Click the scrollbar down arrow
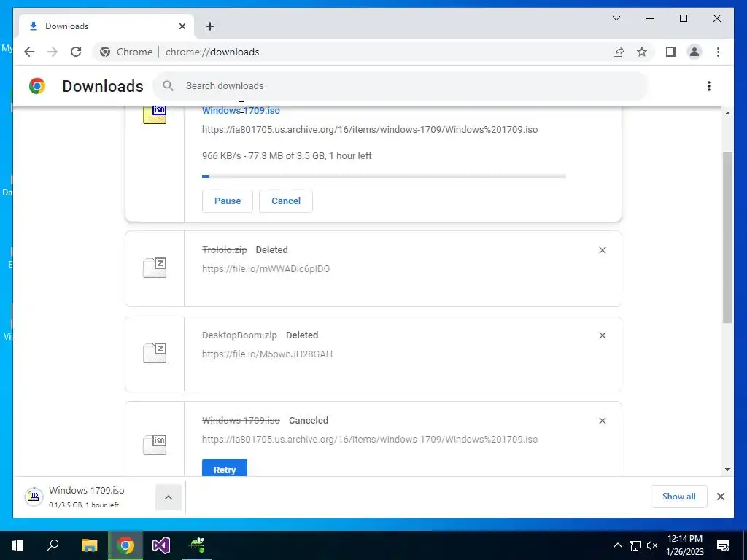Image resolution: width=747 pixels, height=560 pixels. (x=727, y=470)
